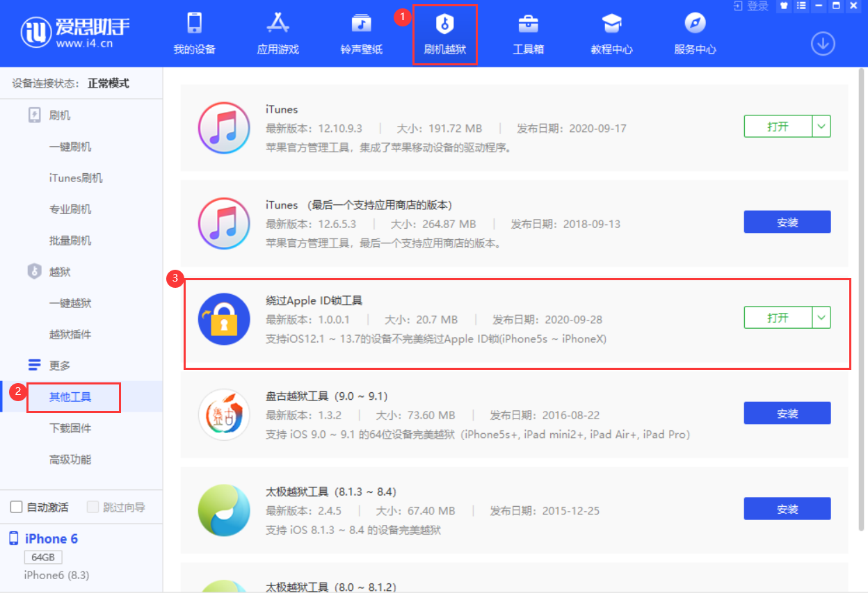Open the 应用游戏 tab
Viewport: 868px width, 600px height.
pyautogui.click(x=278, y=33)
